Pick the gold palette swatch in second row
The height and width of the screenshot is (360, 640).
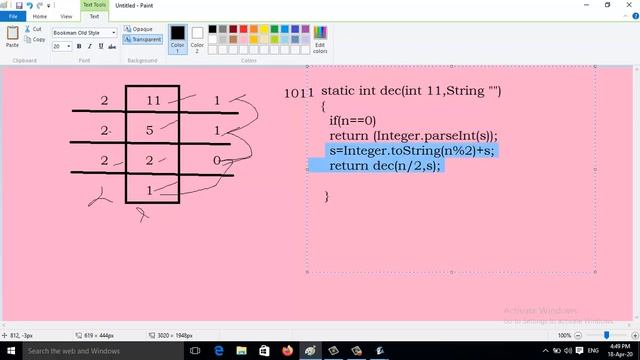(x=253, y=39)
